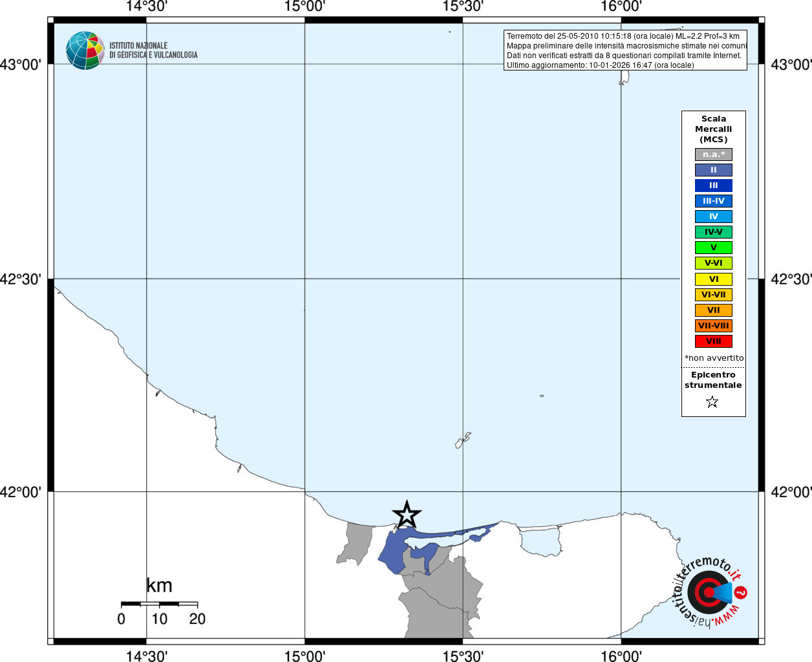The image size is (812, 662).
Task: Click the IV-V legend swatch
Action: 714,232
